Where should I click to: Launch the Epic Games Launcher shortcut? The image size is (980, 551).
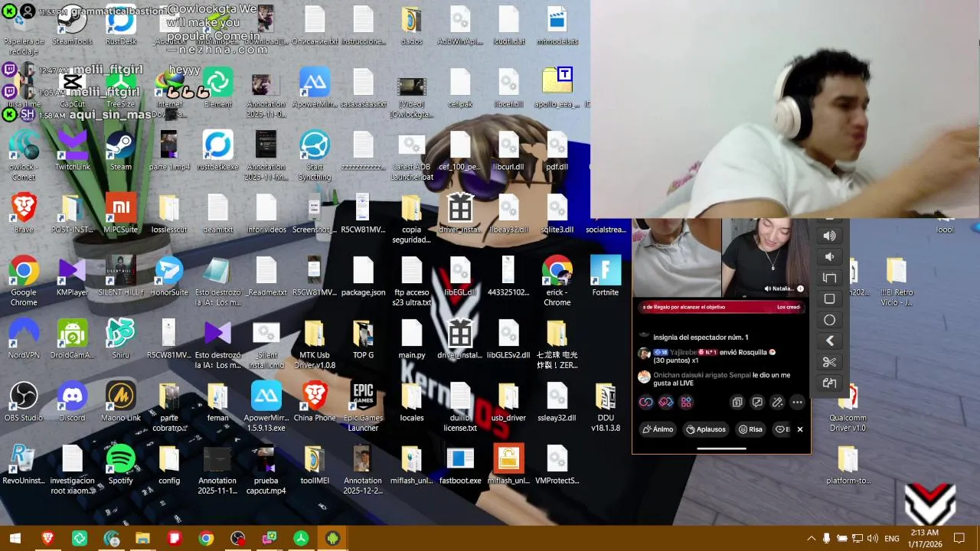[x=363, y=406]
